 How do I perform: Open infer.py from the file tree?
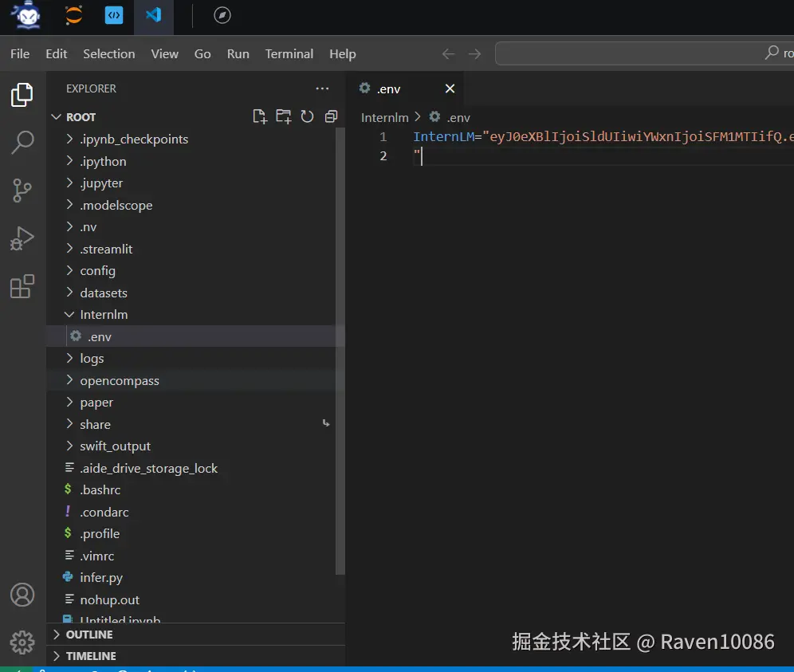pyautogui.click(x=100, y=578)
